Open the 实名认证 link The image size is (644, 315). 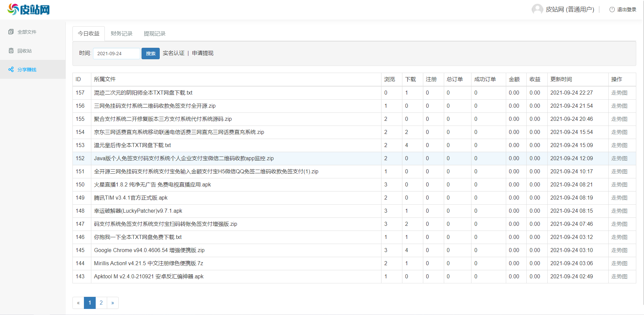174,53
